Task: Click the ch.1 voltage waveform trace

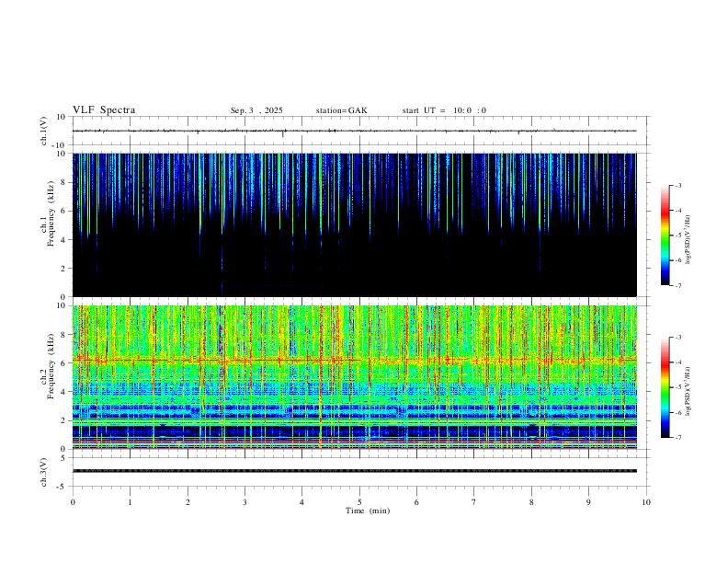Action: pyautogui.click(x=354, y=131)
